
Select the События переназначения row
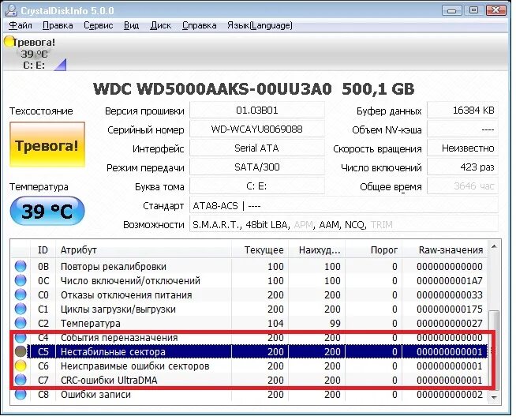[x=249, y=337]
